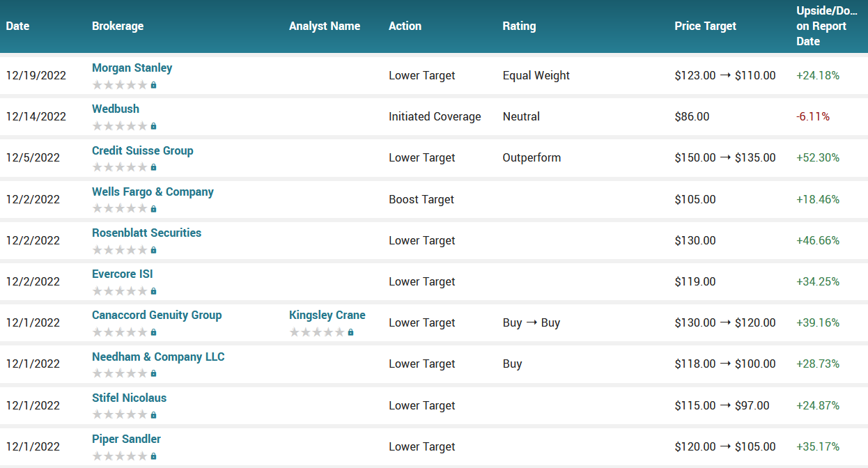Open the Evercore ISI link
The height and width of the screenshot is (468, 868).
point(123,274)
